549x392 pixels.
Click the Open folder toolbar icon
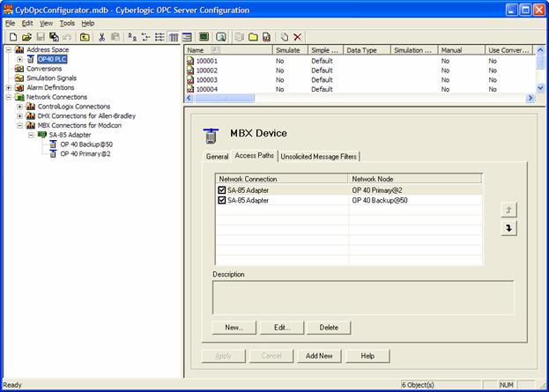coord(26,37)
